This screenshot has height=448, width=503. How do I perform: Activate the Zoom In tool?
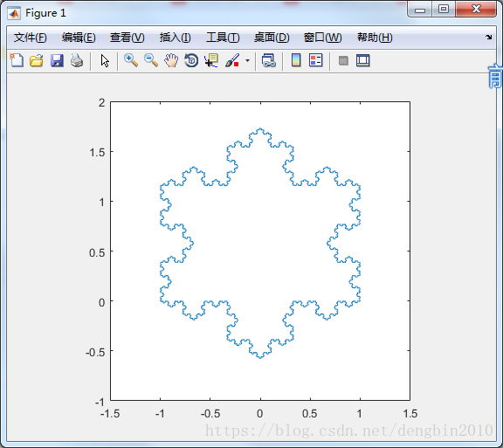click(131, 60)
